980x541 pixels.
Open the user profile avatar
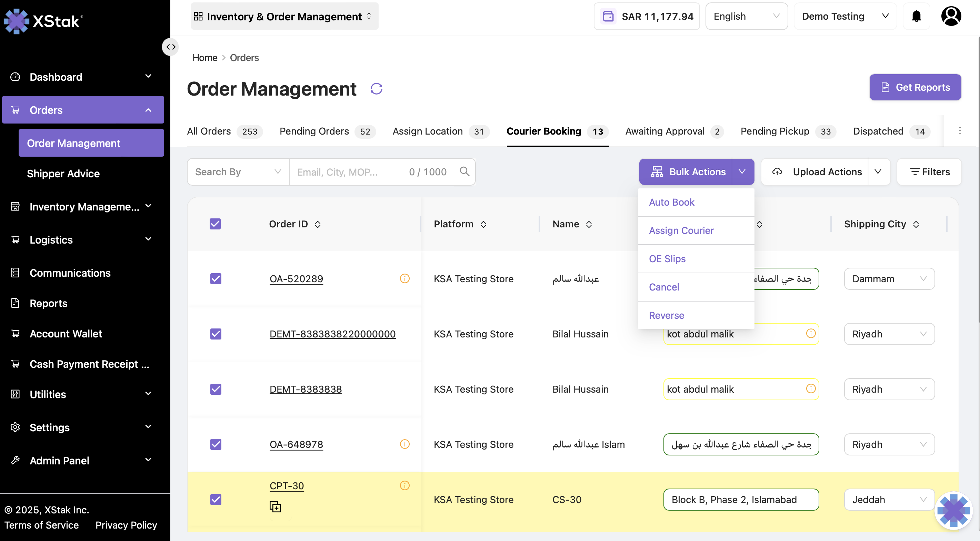951,16
